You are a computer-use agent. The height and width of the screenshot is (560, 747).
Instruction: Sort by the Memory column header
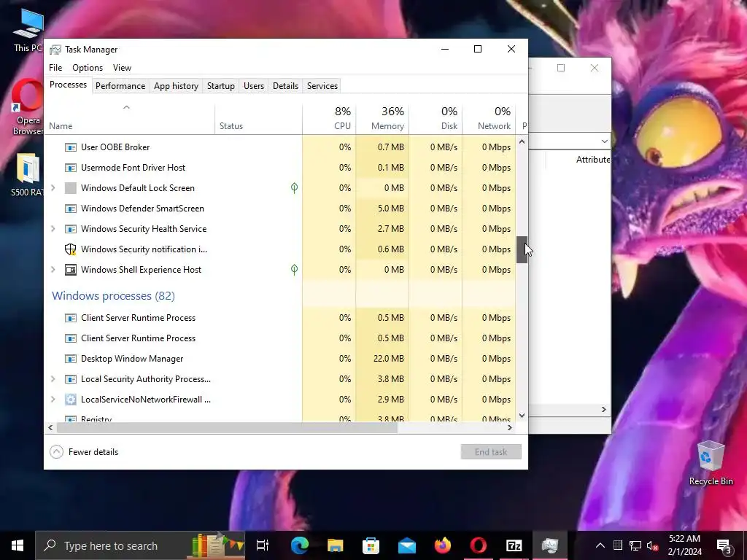pos(382,119)
